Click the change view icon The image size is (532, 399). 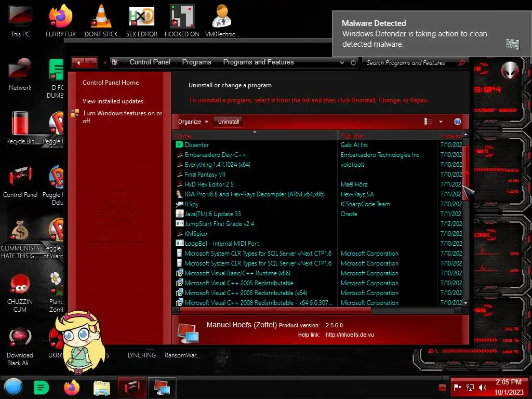click(428, 122)
